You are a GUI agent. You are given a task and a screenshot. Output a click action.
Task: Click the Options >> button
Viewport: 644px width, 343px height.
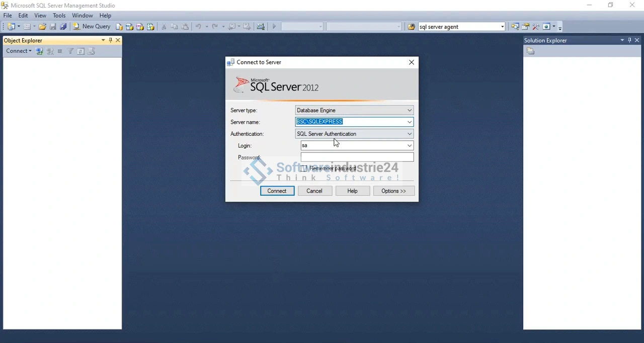393,191
